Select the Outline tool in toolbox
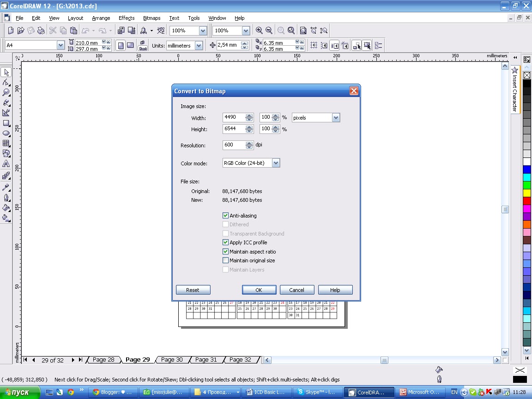This screenshot has height=399, width=532. (6, 197)
